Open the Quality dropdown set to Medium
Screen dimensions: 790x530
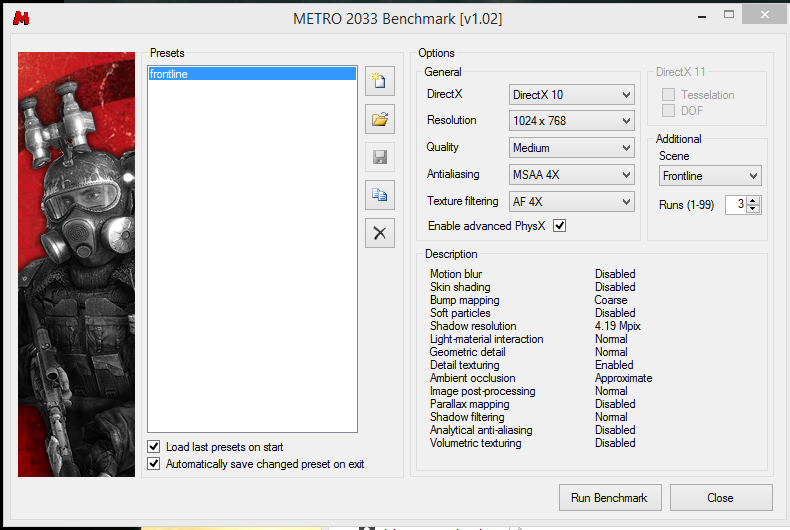pos(571,148)
